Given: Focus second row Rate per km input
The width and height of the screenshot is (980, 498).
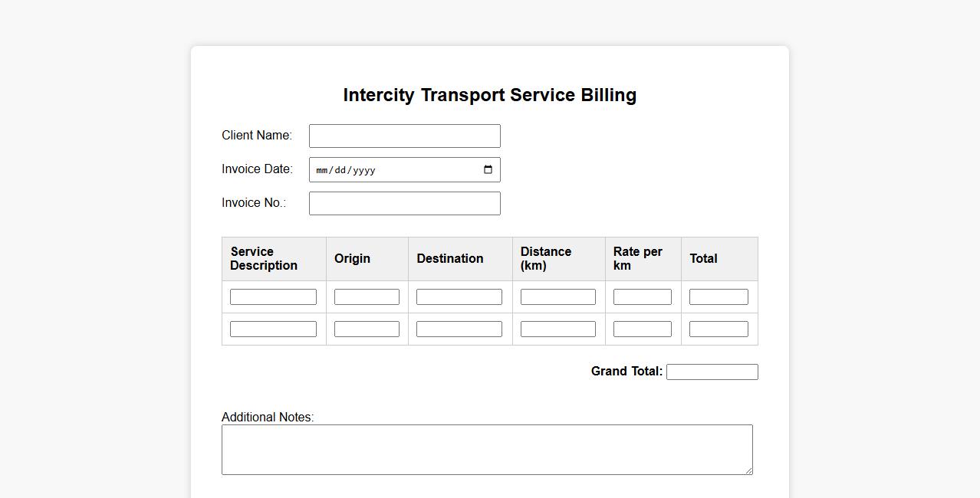Looking at the screenshot, I should (x=642, y=329).
